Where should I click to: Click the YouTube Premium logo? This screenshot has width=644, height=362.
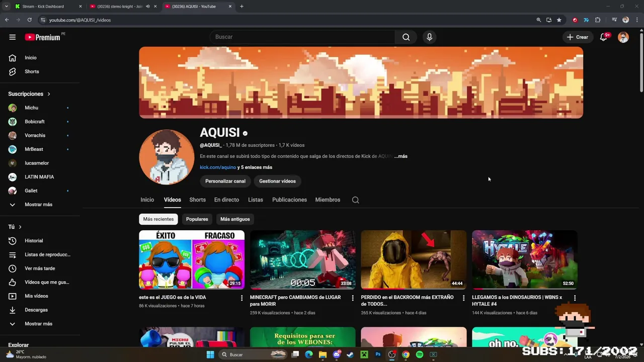pos(43,37)
